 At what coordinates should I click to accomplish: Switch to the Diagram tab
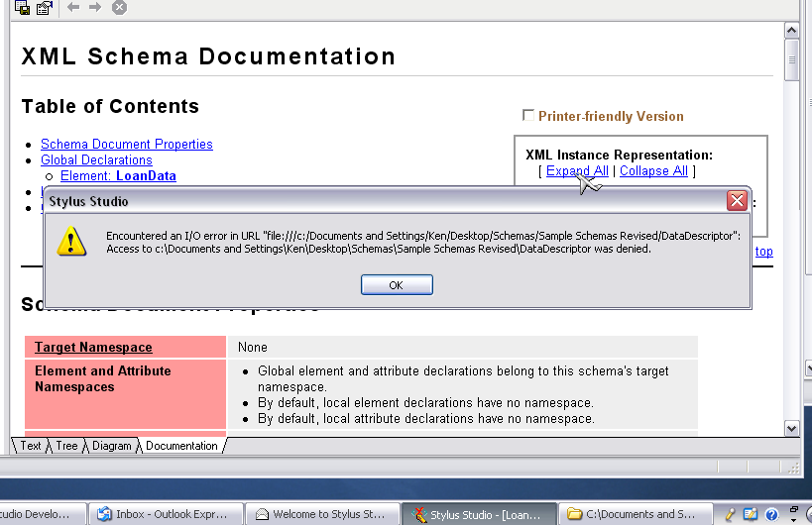(x=112, y=446)
